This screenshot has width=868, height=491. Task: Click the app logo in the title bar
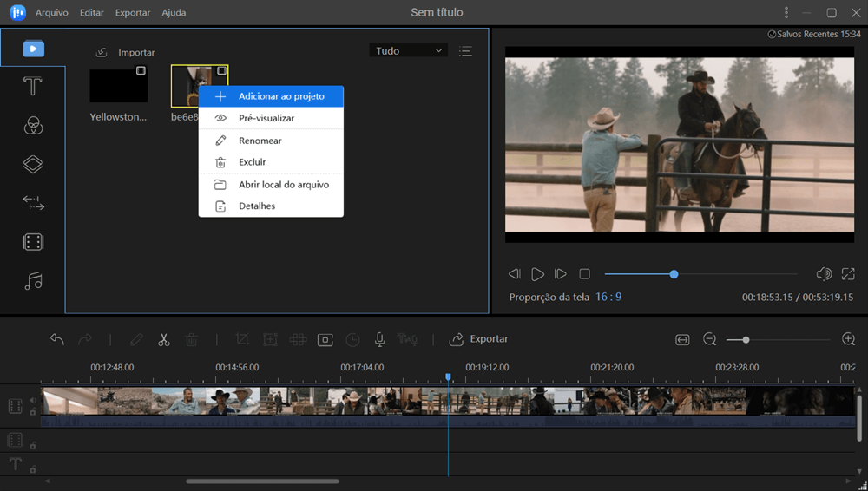[x=17, y=12]
